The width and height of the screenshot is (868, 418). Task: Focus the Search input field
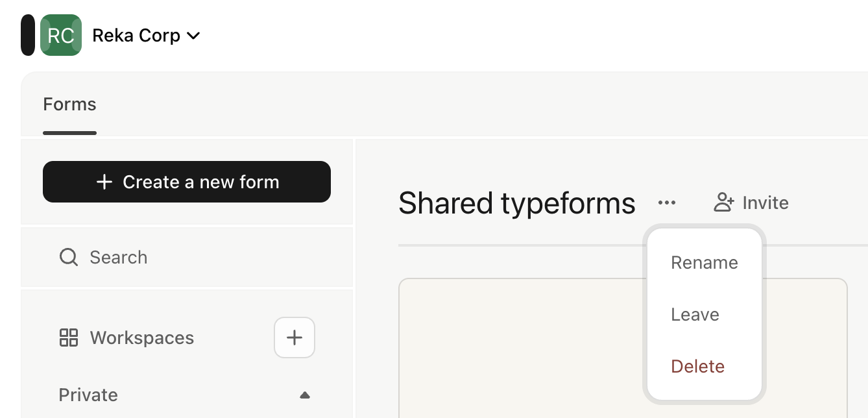(x=187, y=257)
